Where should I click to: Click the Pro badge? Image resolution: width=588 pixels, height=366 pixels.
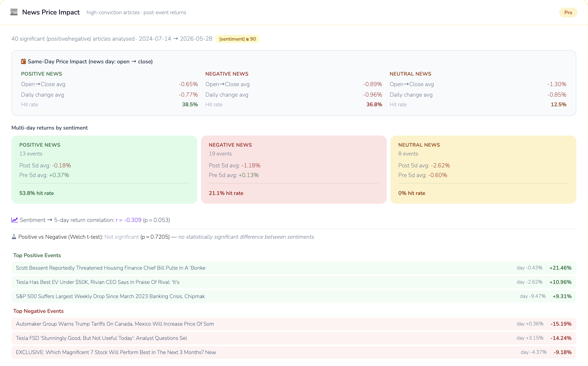(x=568, y=13)
